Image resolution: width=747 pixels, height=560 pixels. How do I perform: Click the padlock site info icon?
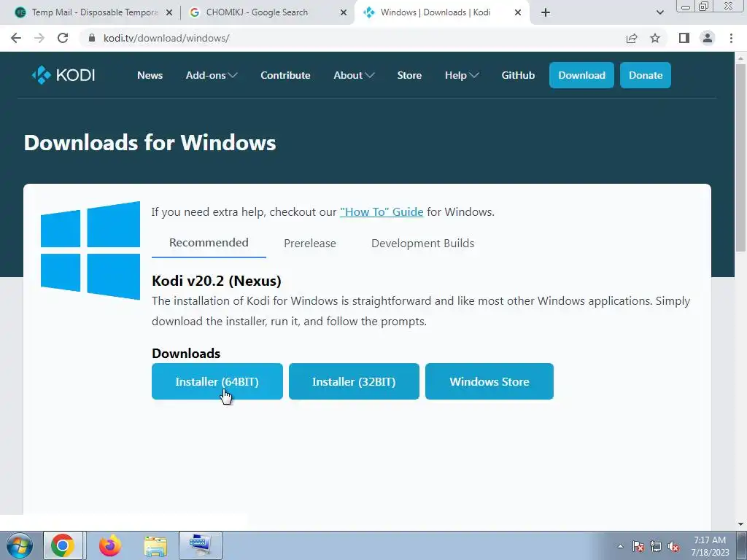pyautogui.click(x=92, y=38)
